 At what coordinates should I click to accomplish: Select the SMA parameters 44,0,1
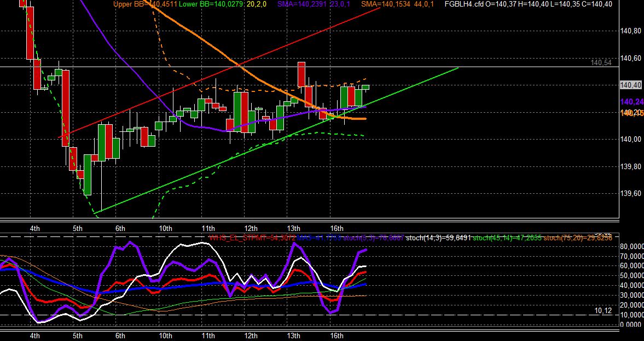[x=424, y=4]
